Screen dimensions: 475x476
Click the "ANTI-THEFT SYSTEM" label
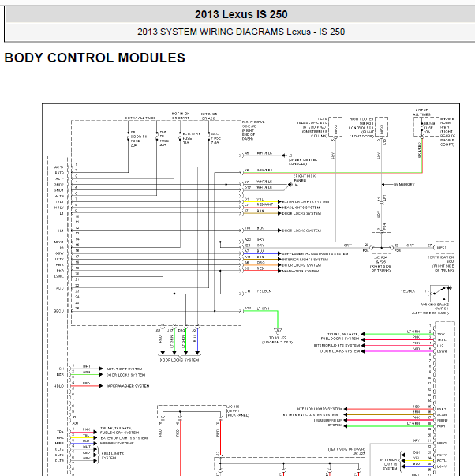pyautogui.click(x=124, y=369)
